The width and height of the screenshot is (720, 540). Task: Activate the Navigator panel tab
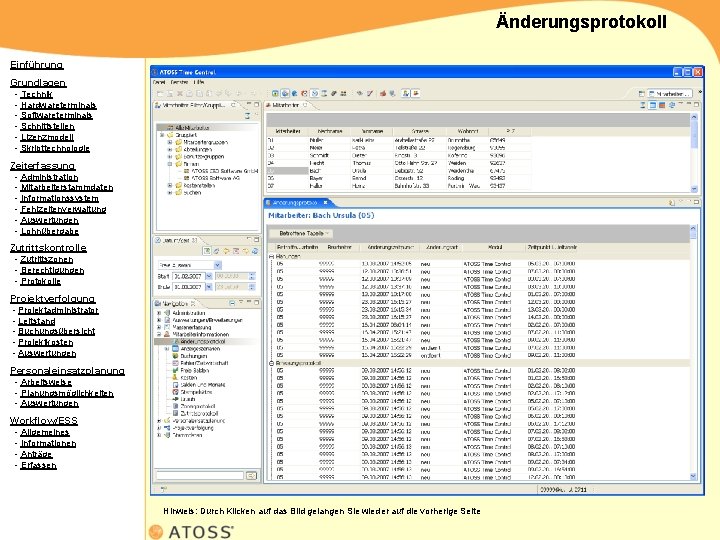coord(175,304)
